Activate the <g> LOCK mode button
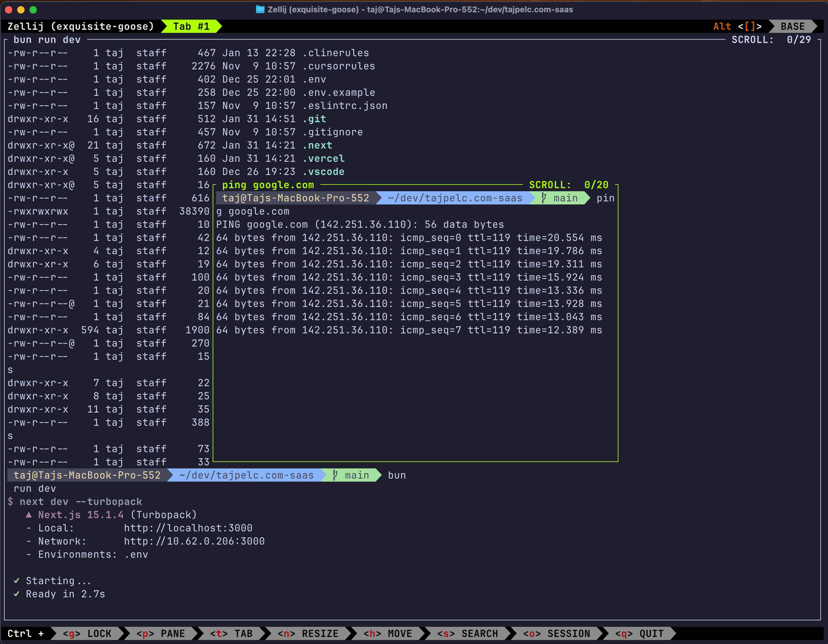The width and height of the screenshot is (828, 644). [x=87, y=633]
